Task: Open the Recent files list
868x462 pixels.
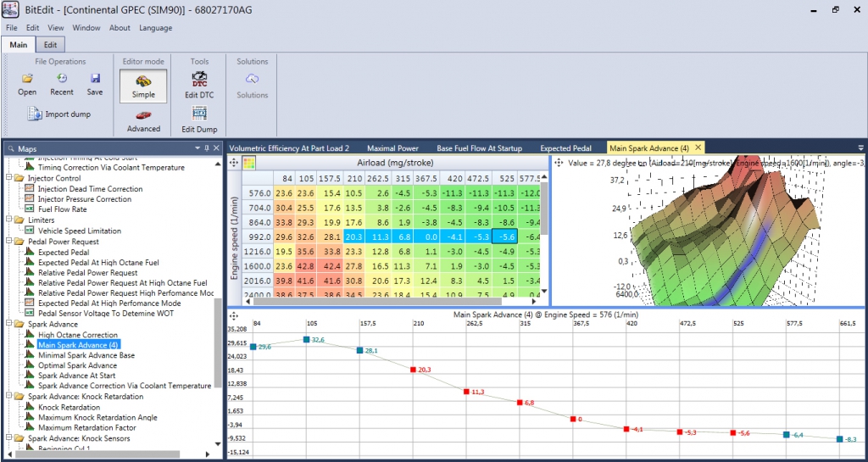Action: tap(62, 79)
